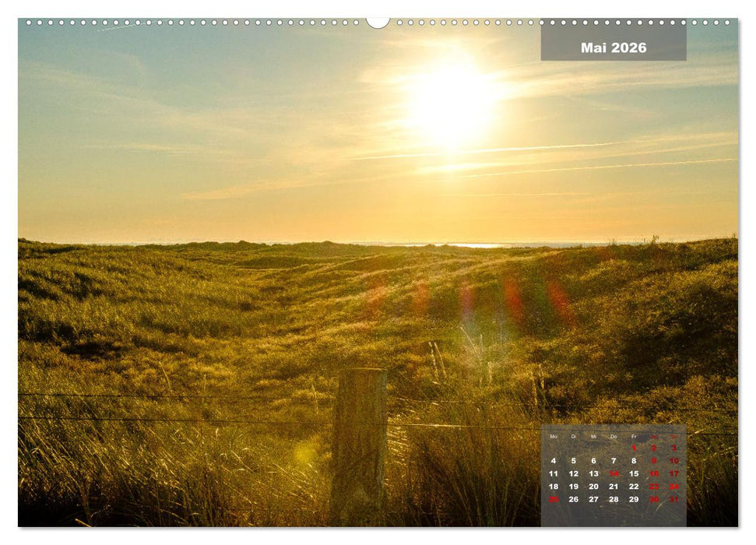Viewport: 756px width, 545px height.
Task: Select red Saturday date 2
Action: point(655,448)
